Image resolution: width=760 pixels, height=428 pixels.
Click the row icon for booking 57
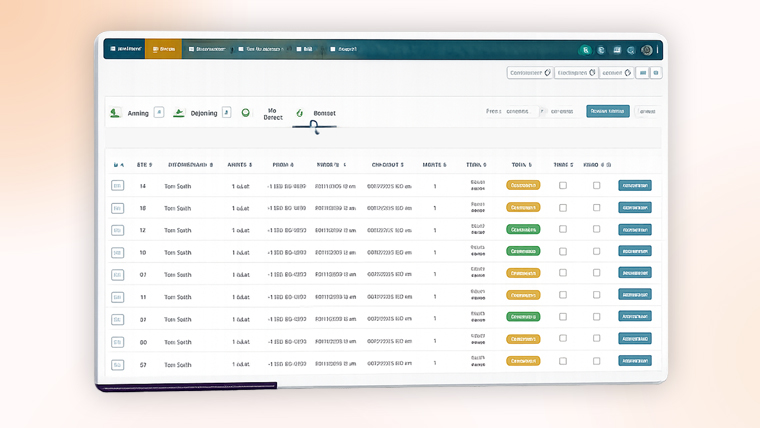pyautogui.click(x=117, y=365)
